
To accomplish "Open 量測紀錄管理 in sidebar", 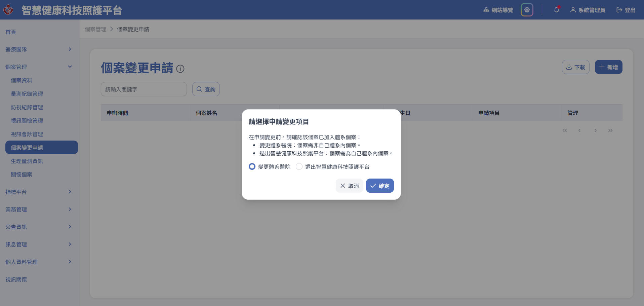I will (x=27, y=94).
